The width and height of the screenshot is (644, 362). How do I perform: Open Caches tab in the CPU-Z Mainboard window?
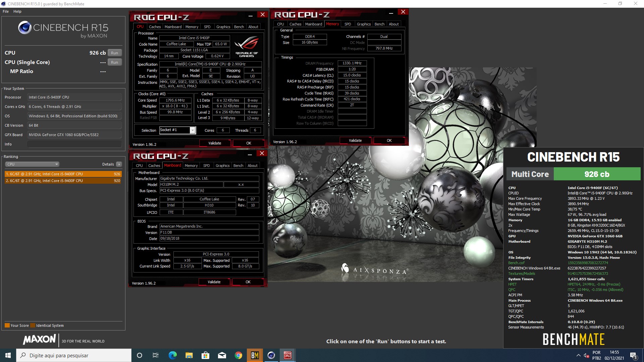coord(154,166)
